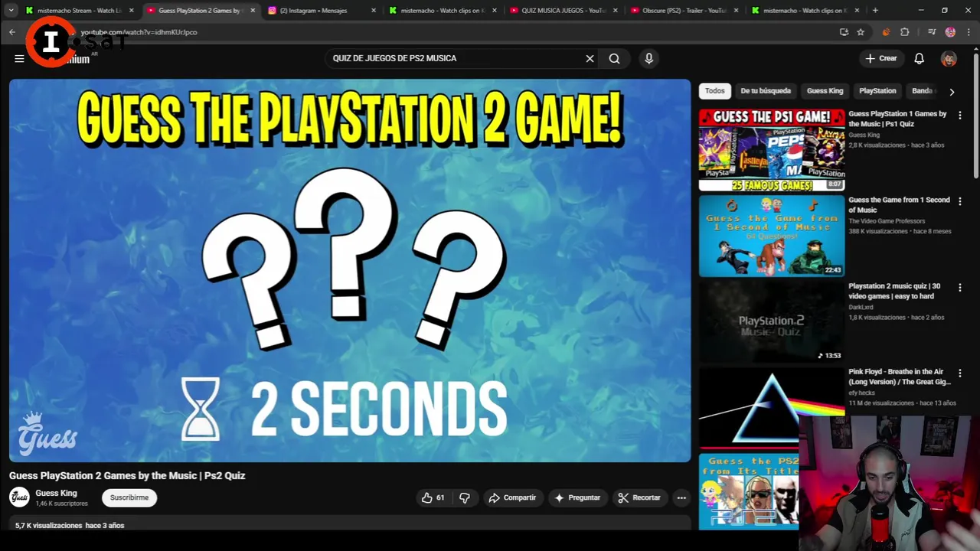
Task: Open the install or cast icon in the address bar
Action: point(844,32)
